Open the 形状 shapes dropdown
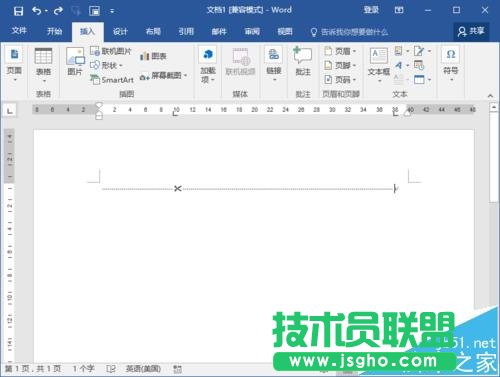 coord(106,65)
